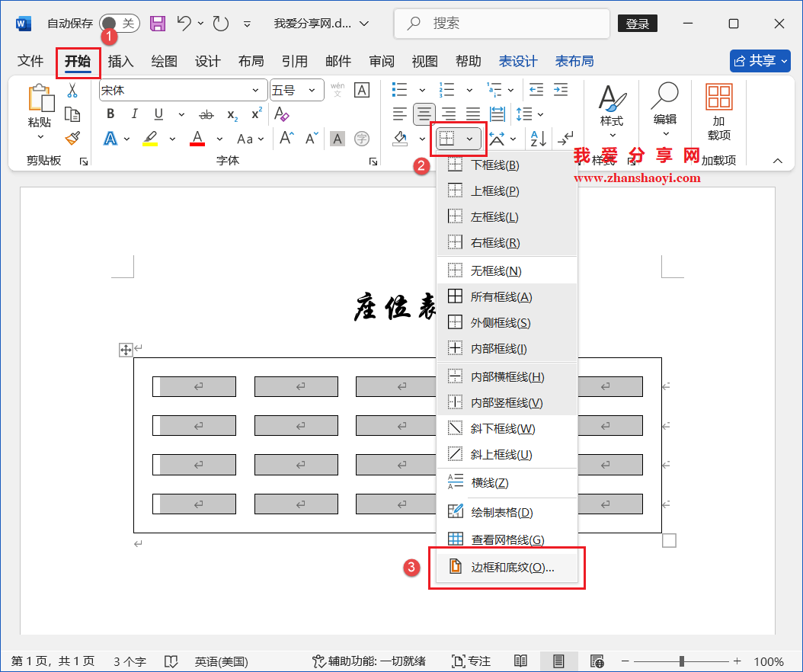The image size is (803, 672).
Task: Click the red font color button
Action: click(197, 139)
